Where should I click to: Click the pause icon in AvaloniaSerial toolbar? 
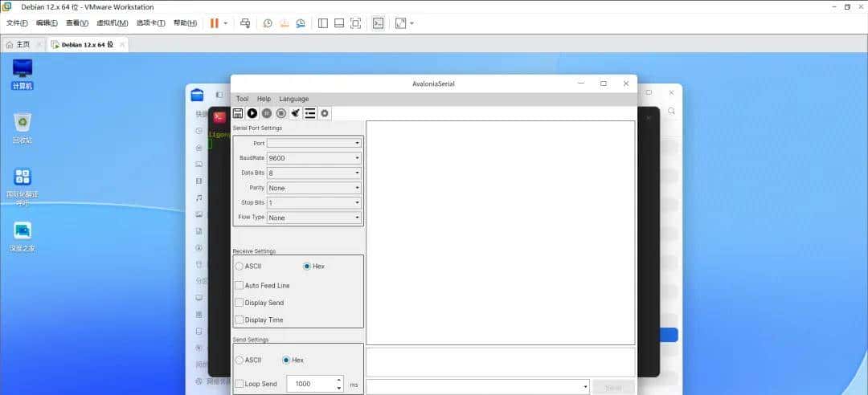[x=267, y=113]
